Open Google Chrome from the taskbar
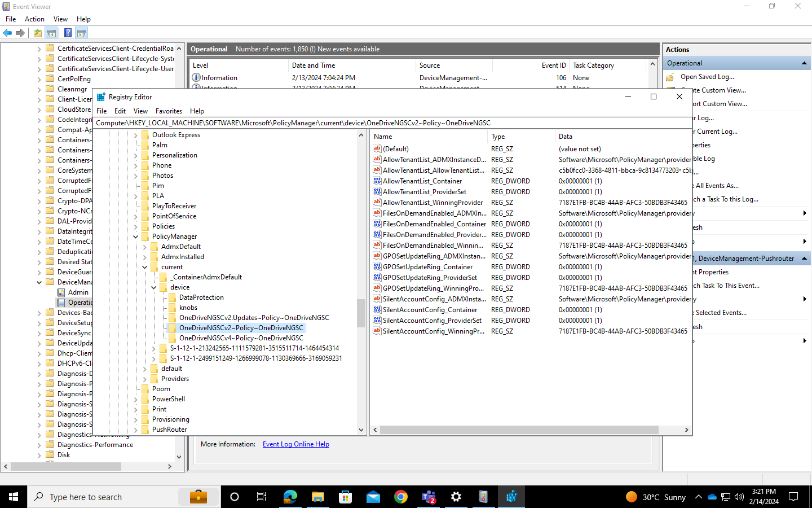This screenshot has height=508, width=812. 400,497
